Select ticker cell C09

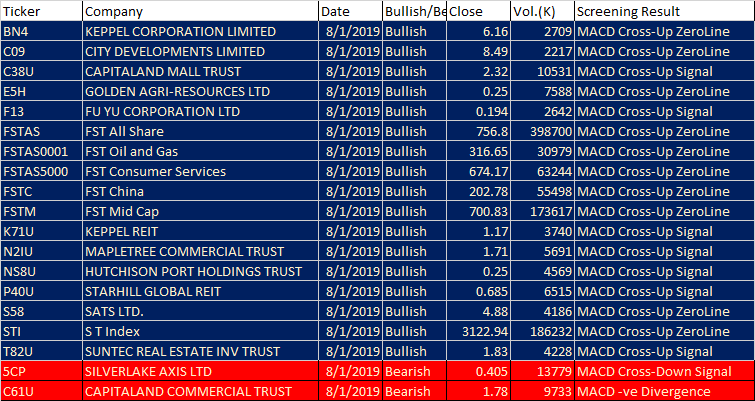tap(41, 52)
